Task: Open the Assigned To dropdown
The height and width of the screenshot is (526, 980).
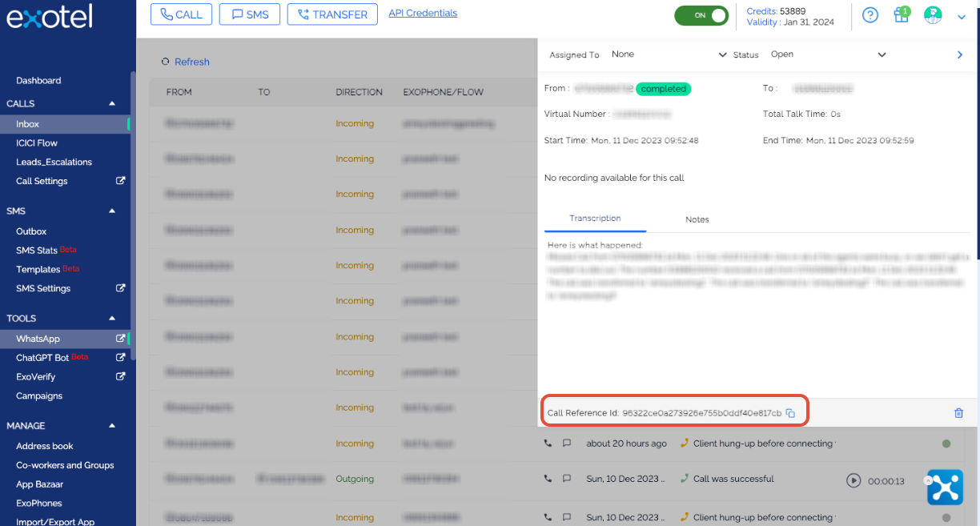Action: [x=669, y=54]
